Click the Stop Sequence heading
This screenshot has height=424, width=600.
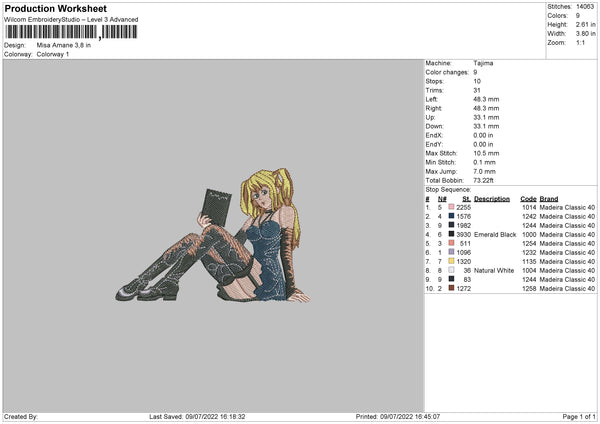click(x=448, y=189)
